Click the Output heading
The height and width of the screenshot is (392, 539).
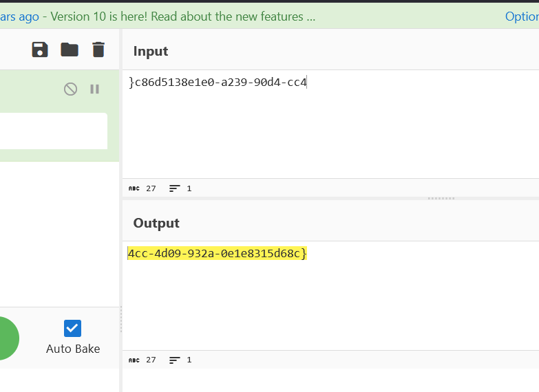pos(156,223)
